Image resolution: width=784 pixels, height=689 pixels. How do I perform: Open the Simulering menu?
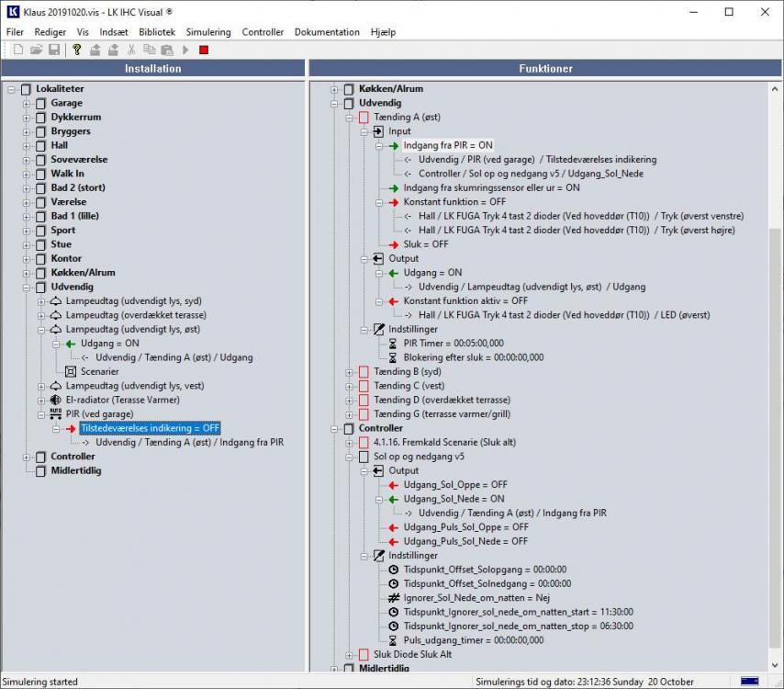tap(207, 32)
